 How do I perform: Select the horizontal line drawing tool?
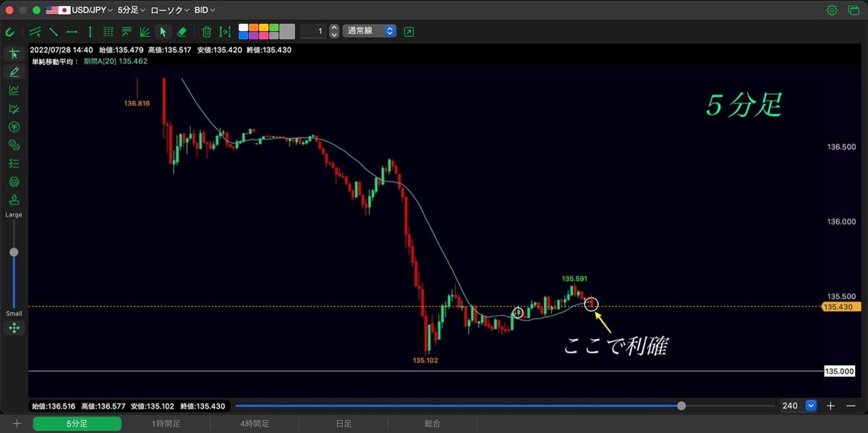pyautogui.click(x=72, y=32)
